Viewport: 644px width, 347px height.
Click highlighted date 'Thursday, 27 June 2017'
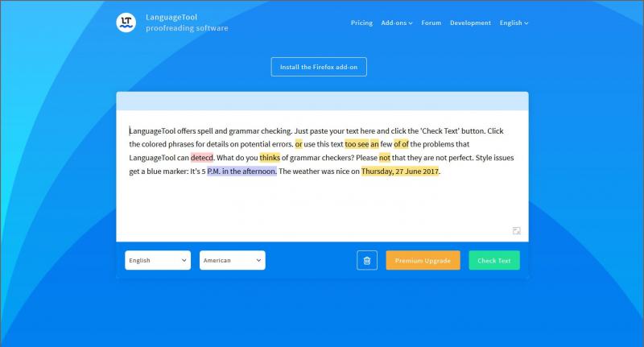click(400, 171)
